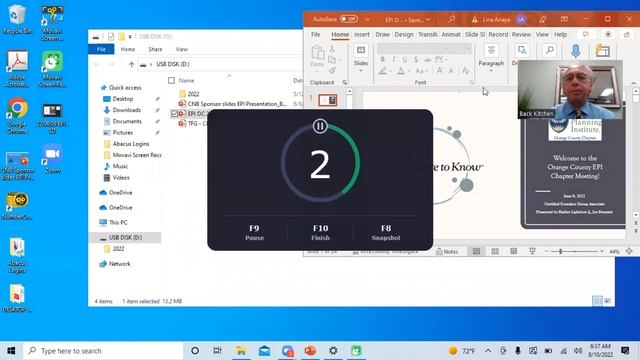Click Fit slide to window icon

629,251
